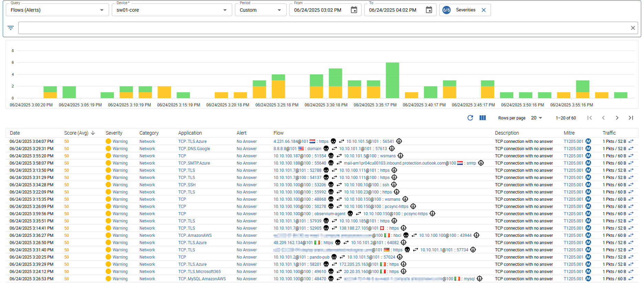Change rows per page from 20
644x283 pixels.
[536, 118]
